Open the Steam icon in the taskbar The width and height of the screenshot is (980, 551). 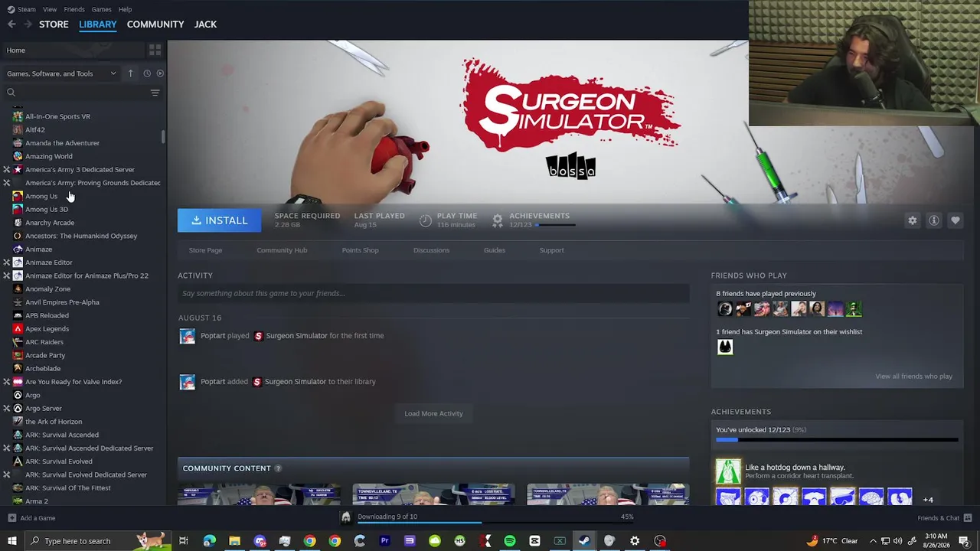(x=584, y=541)
